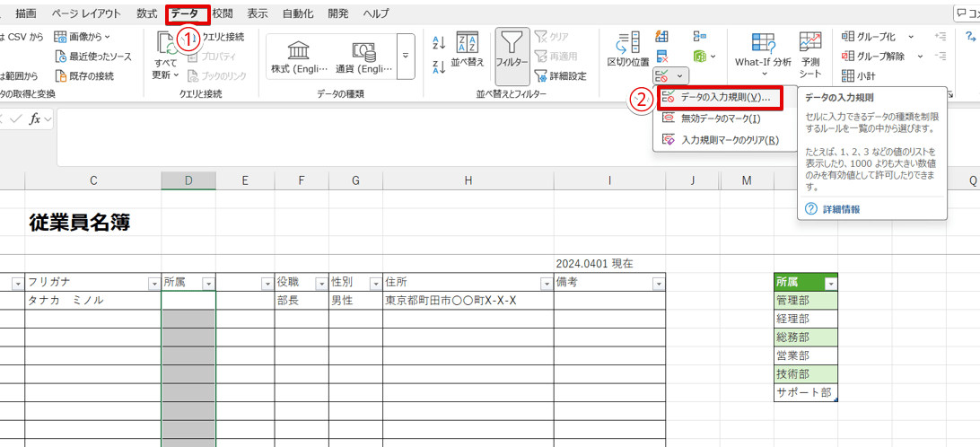Open 既存の接続 existing connections
Image resolution: width=980 pixels, height=447 pixels.
[x=84, y=76]
